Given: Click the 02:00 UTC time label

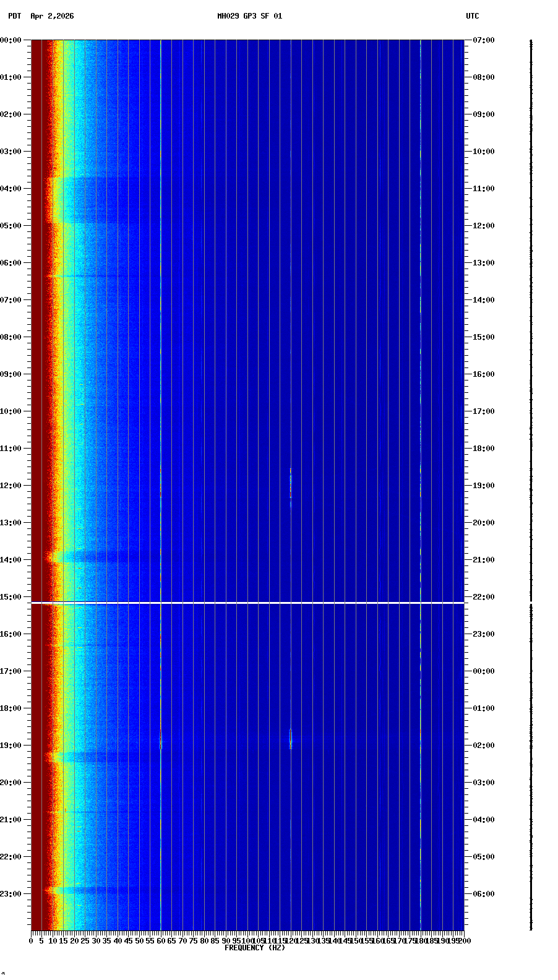Looking at the screenshot, I should 484,746.
